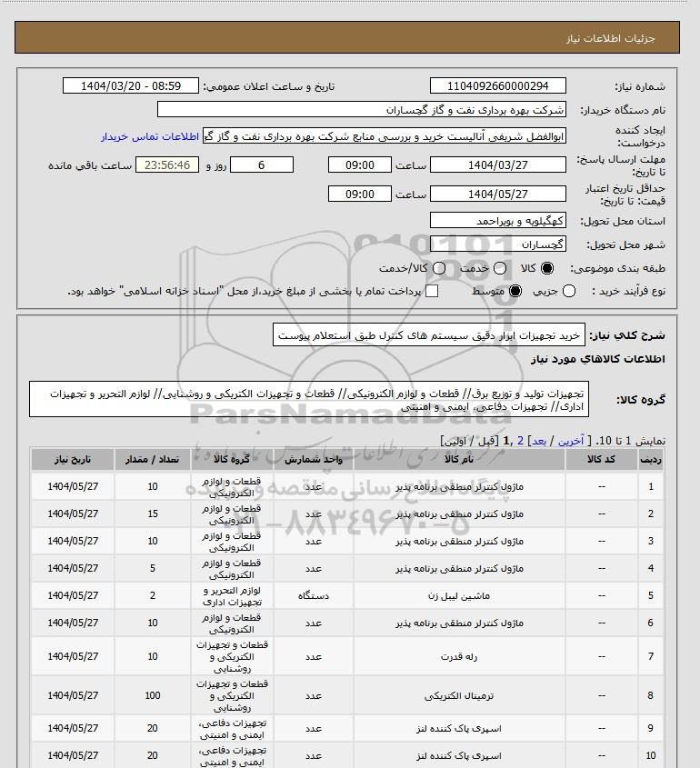Select the متوسط purchase type radio
Image resolution: width=700 pixels, height=768 pixels.
click(x=515, y=291)
